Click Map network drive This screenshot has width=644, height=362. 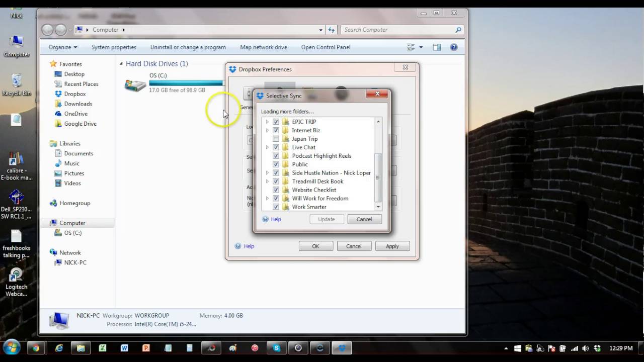264,47
